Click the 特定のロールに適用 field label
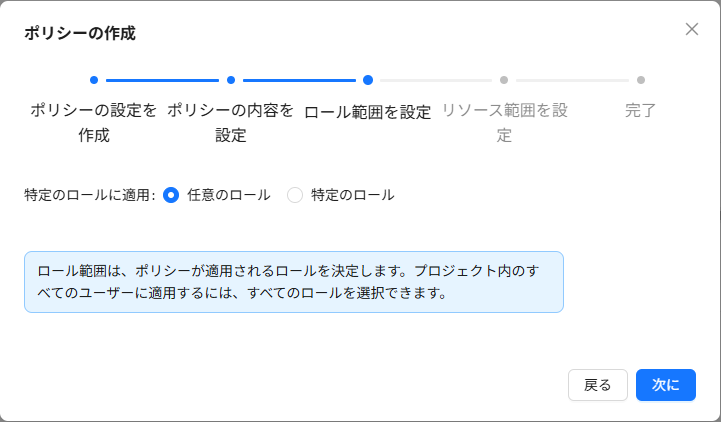The height and width of the screenshot is (422, 721). tap(89, 195)
